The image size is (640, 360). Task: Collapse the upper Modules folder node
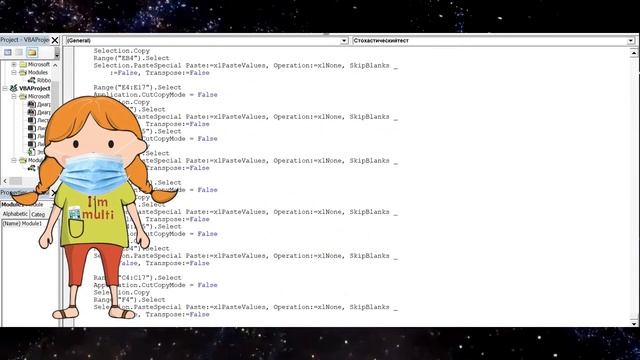(x=14, y=72)
